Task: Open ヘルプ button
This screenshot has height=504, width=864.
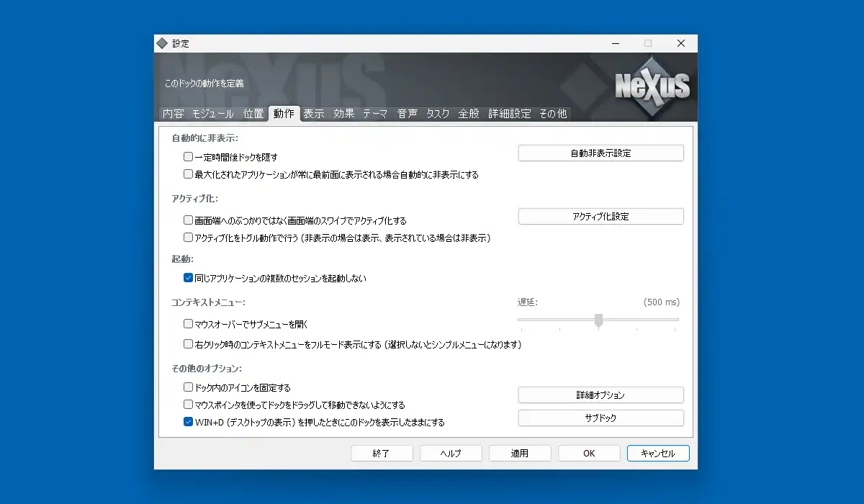Action: [x=451, y=454]
